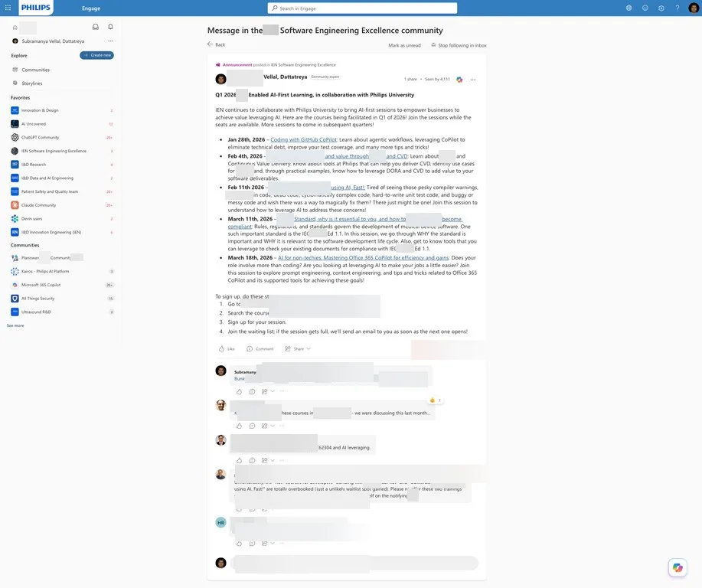The width and height of the screenshot is (702, 588).
Task: Open the Innovation & Design favorite community
Action: tap(62, 110)
